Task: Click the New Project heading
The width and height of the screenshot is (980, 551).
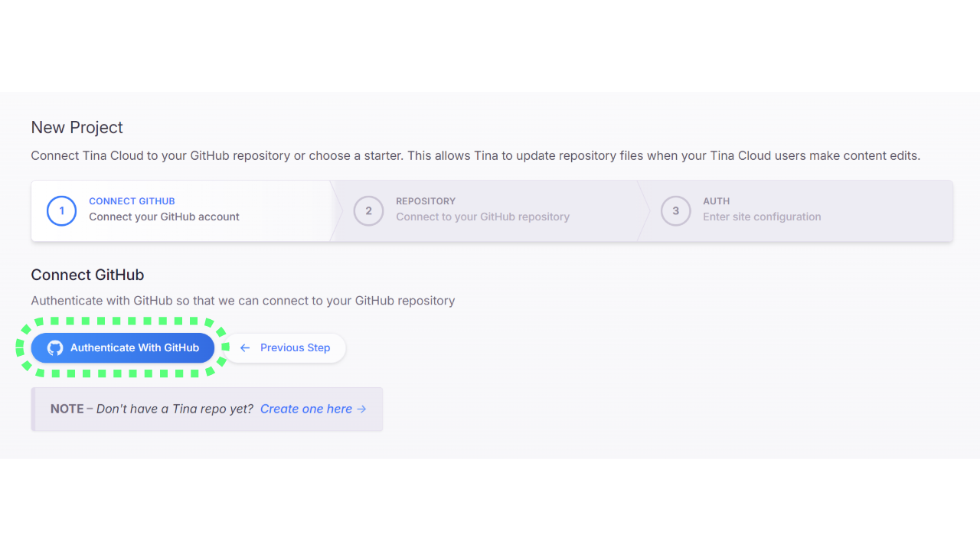Action: pyautogui.click(x=77, y=128)
